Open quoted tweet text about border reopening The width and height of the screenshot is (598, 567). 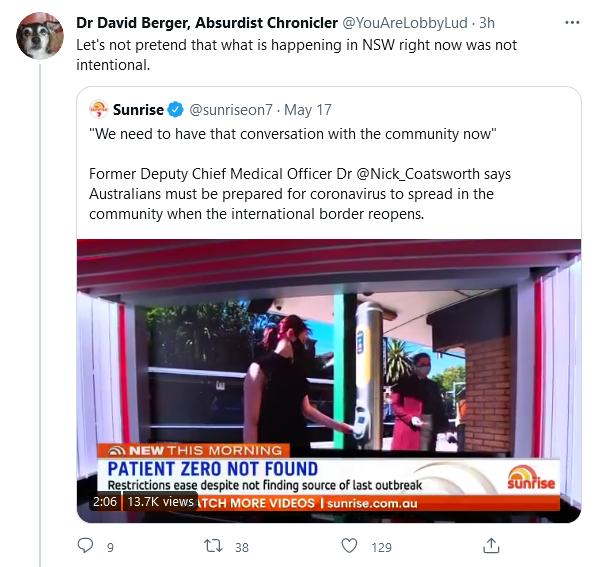[299, 194]
